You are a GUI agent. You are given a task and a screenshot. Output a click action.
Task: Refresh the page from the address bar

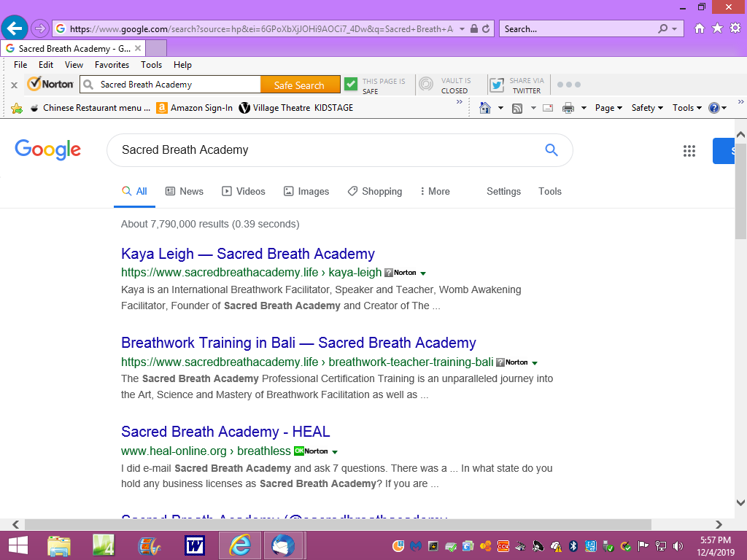[486, 29]
